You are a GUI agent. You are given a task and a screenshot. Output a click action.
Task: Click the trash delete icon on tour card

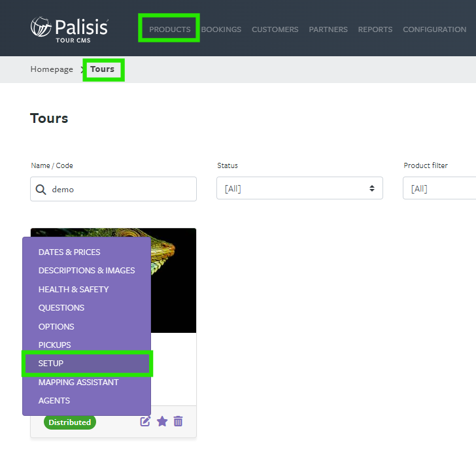click(x=178, y=421)
